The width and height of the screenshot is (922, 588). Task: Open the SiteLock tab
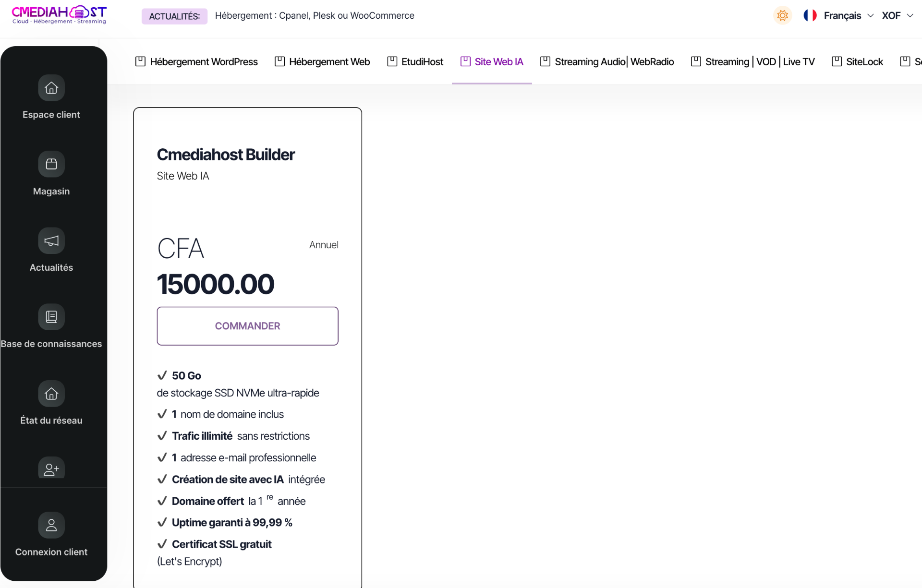click(857, 61)
